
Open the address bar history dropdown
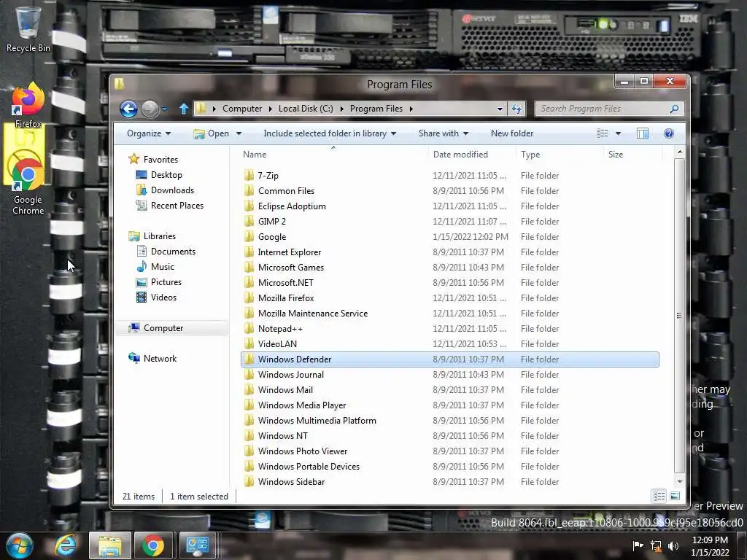(500, 109)
